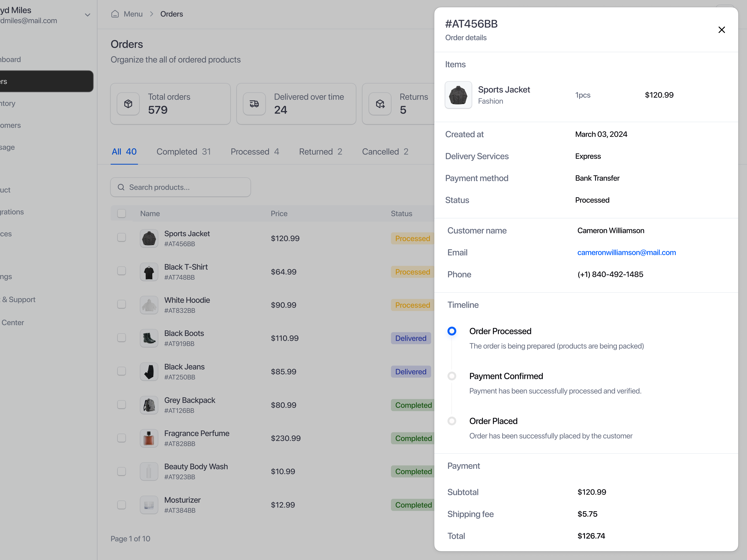Close the order details panel

(721, 30)
